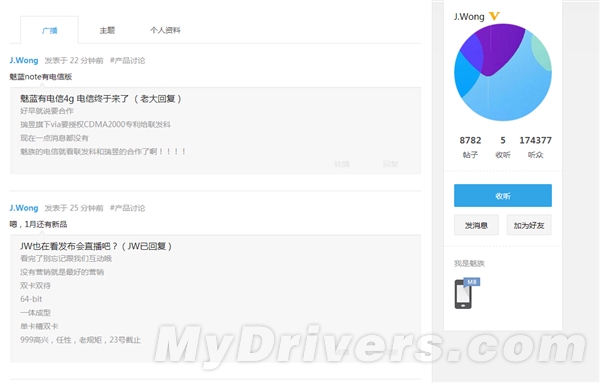Click the line 999高兴，任性，老规矩
The width and height of the screenshot is (600, 383).
[x=80, y=340]
